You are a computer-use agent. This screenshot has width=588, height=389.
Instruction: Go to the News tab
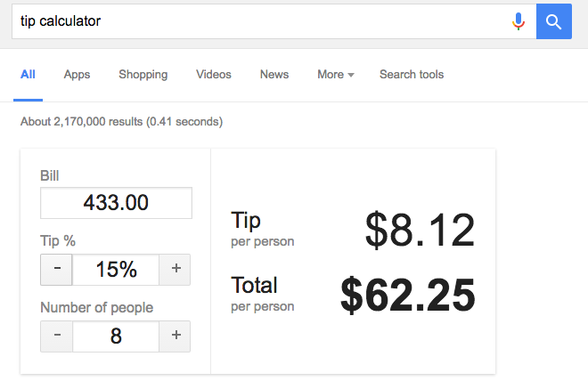[x=274, y=75]
